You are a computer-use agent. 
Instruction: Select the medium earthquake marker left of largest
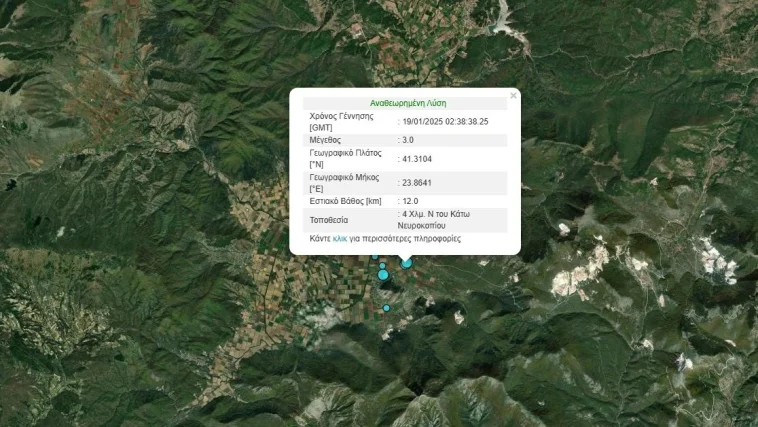pos(383,275)
